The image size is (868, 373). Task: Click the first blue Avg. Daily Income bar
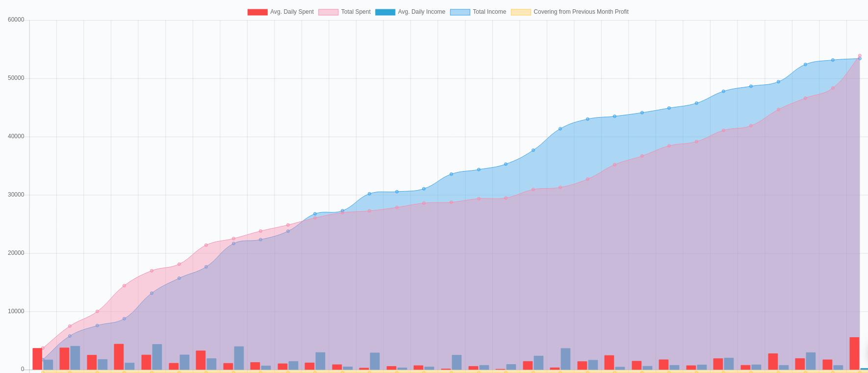(48, 365)
